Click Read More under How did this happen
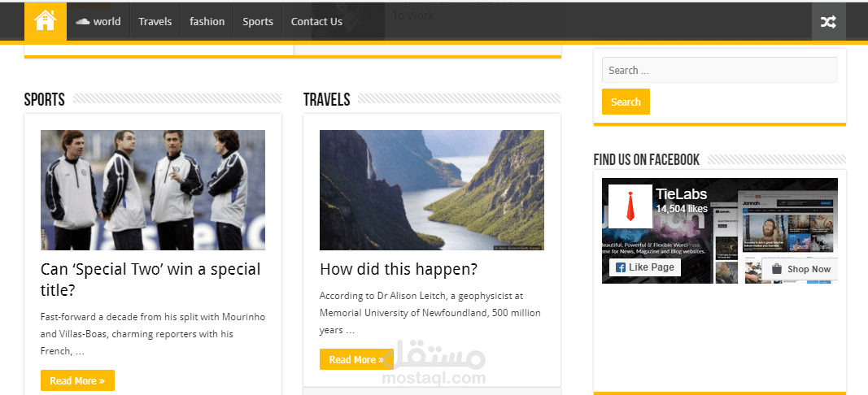Viewport: 868px width, 395px height. [356, 359]
